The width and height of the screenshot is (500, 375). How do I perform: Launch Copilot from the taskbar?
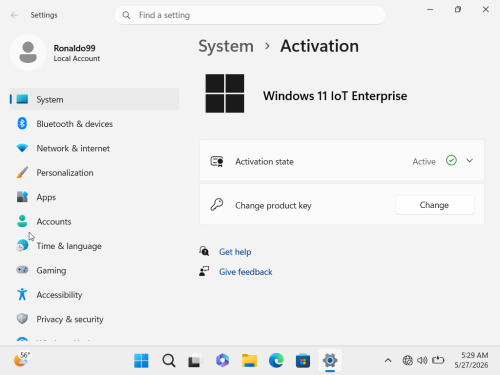222,360
